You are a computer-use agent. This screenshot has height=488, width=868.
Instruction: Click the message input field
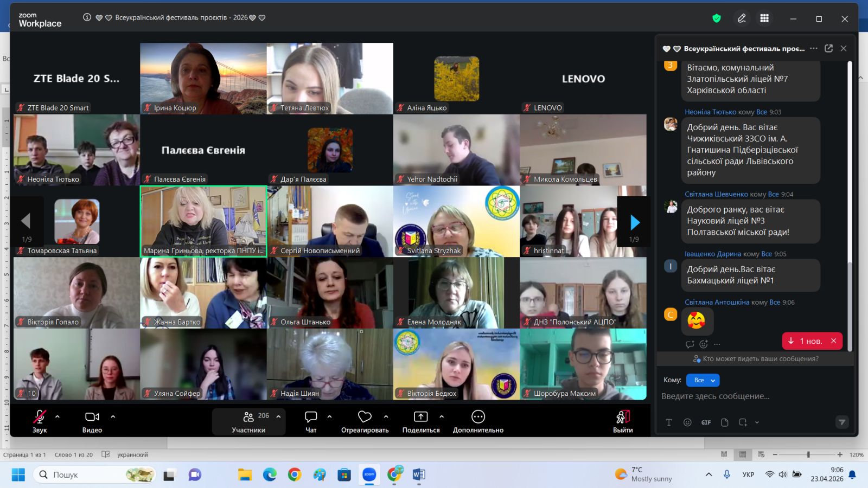(749, 396)
